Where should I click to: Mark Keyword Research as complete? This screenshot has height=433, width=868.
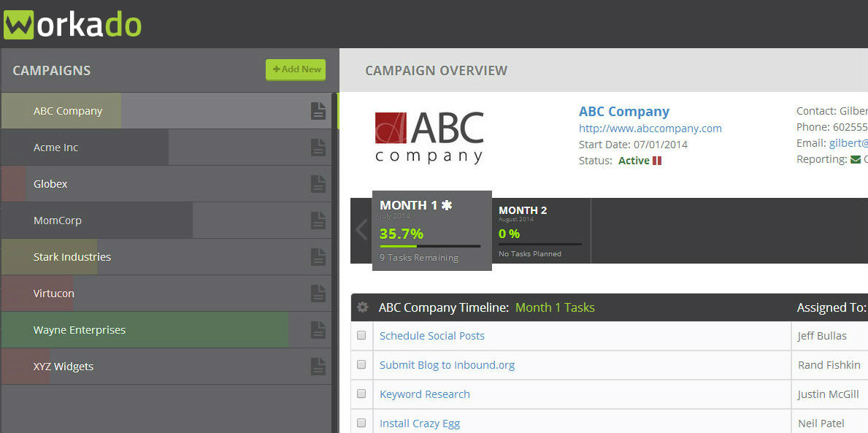tap(361, 394)
